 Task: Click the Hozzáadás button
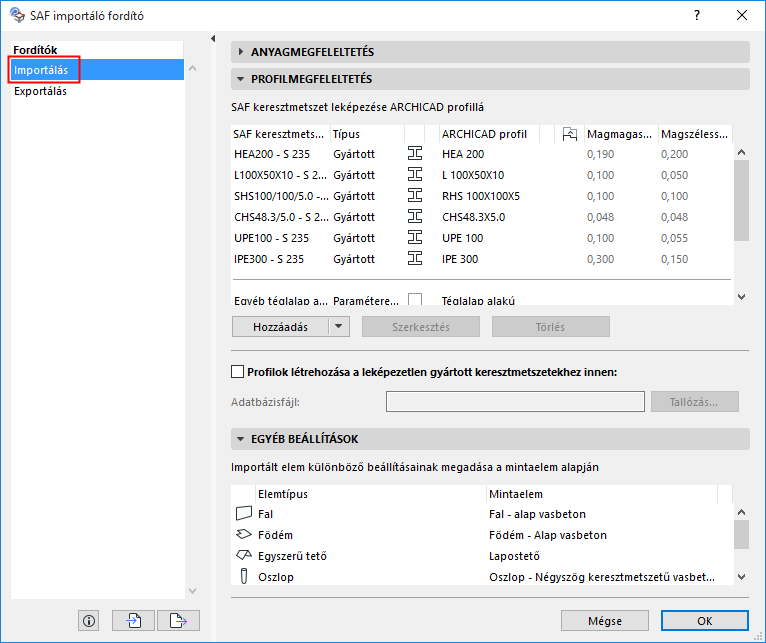280,326
